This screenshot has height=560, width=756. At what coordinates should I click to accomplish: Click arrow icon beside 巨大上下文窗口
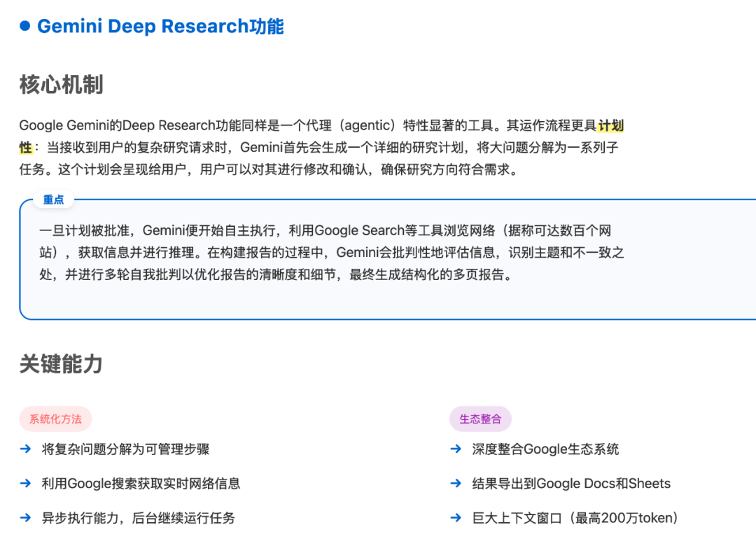click(456, 518)
